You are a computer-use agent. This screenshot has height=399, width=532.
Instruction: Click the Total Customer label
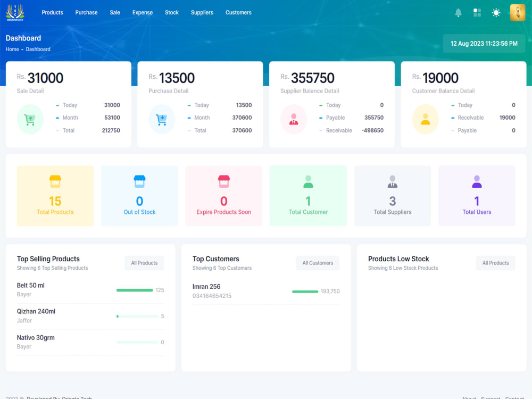(x=308, y=212)
